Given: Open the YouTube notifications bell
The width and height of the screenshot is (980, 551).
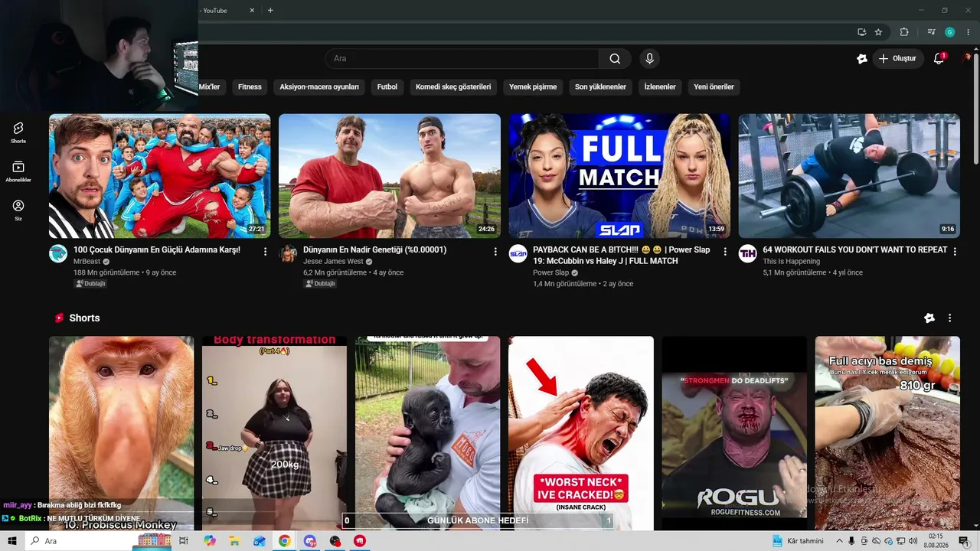Looking at the screenshot, I should point(939,59).
